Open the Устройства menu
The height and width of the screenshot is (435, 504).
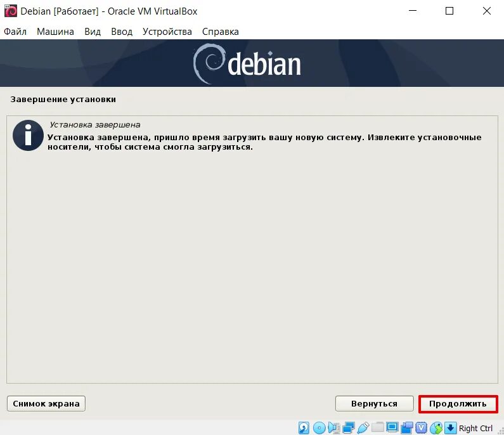pos(167,32)
